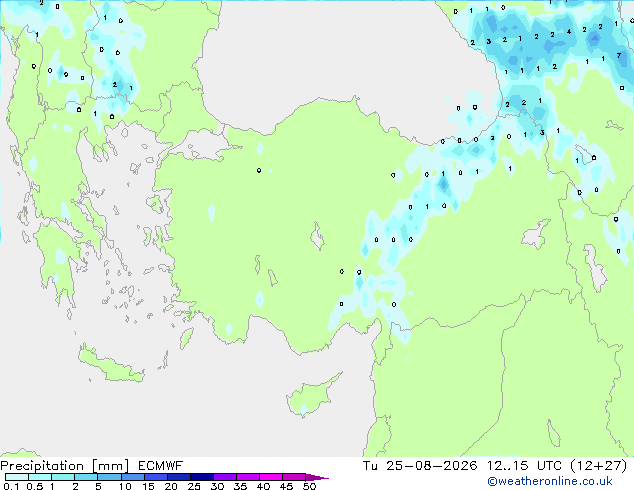Click Lake Tuz outline in central Turkey
The width and height of the screenshot is (634, 490).
point(317,236)
